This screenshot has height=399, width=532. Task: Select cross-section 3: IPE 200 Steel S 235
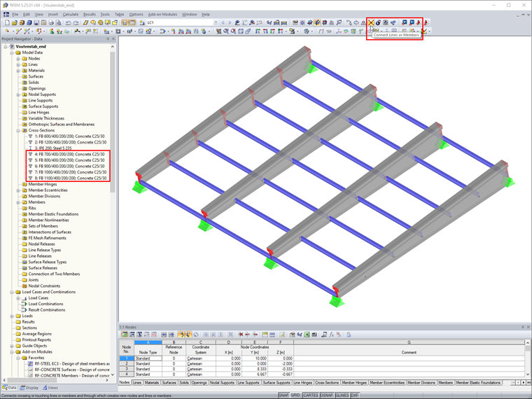[53, 148]
